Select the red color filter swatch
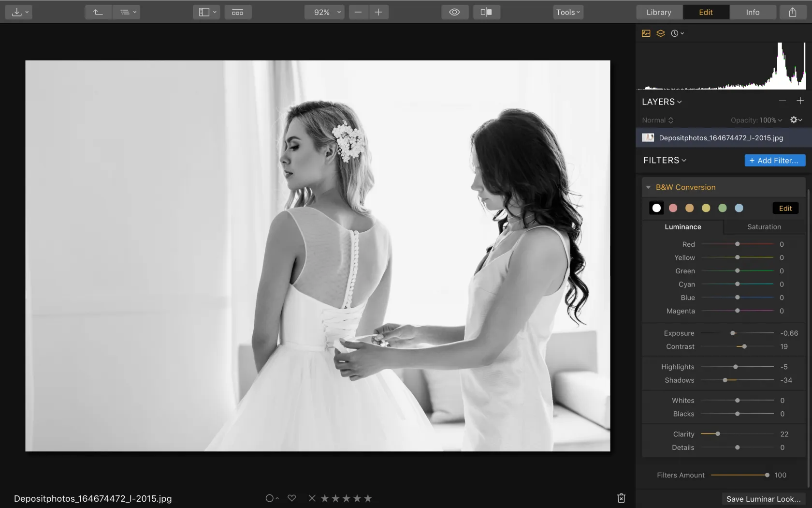812x508 pixels. (673, 208)
